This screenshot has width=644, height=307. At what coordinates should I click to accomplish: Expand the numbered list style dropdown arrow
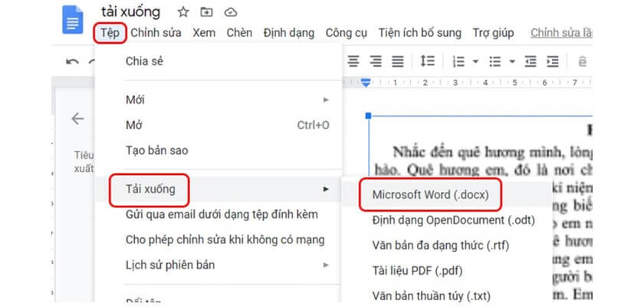click(475, 61)
